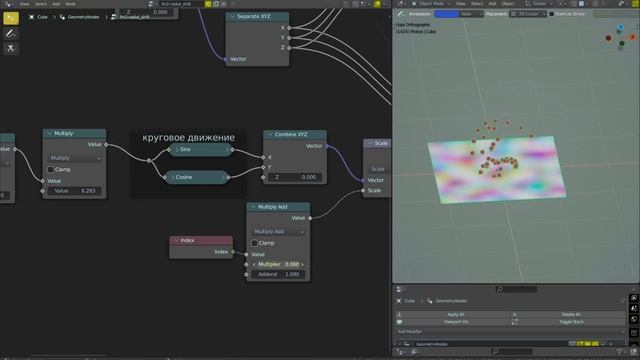Enable Clamp on the Multiply Add node
Viewport: 640px width, 360px height.
point(254,243)
